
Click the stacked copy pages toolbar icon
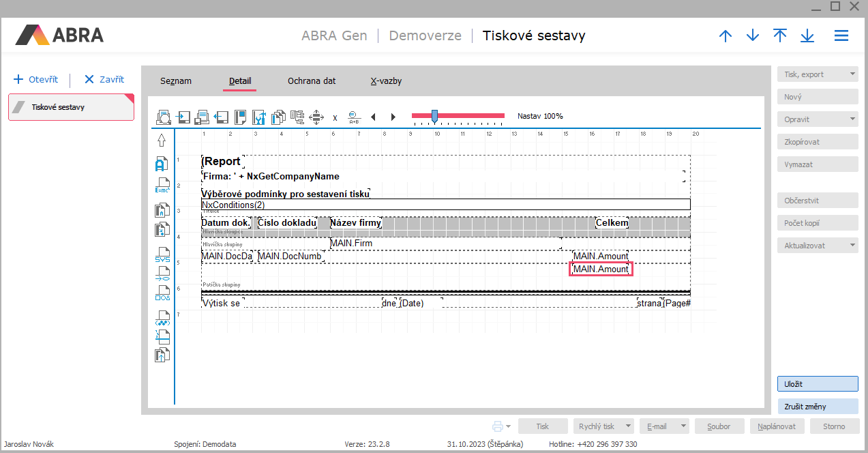278,117
